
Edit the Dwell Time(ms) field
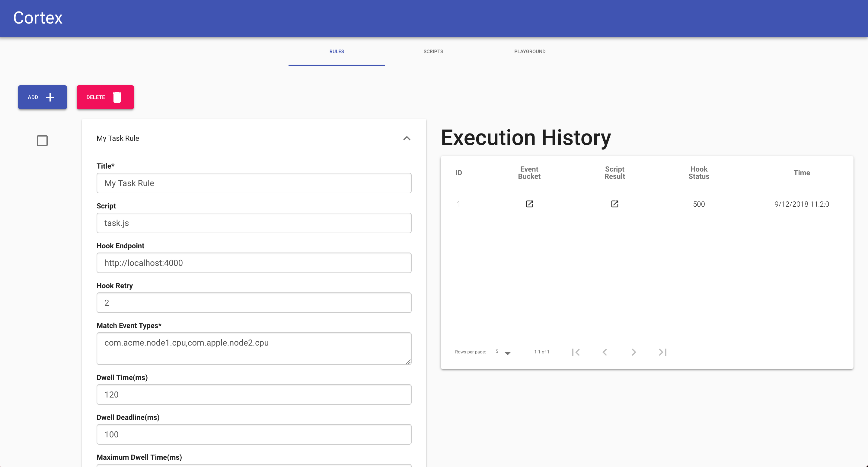click(x=254, y=395)
